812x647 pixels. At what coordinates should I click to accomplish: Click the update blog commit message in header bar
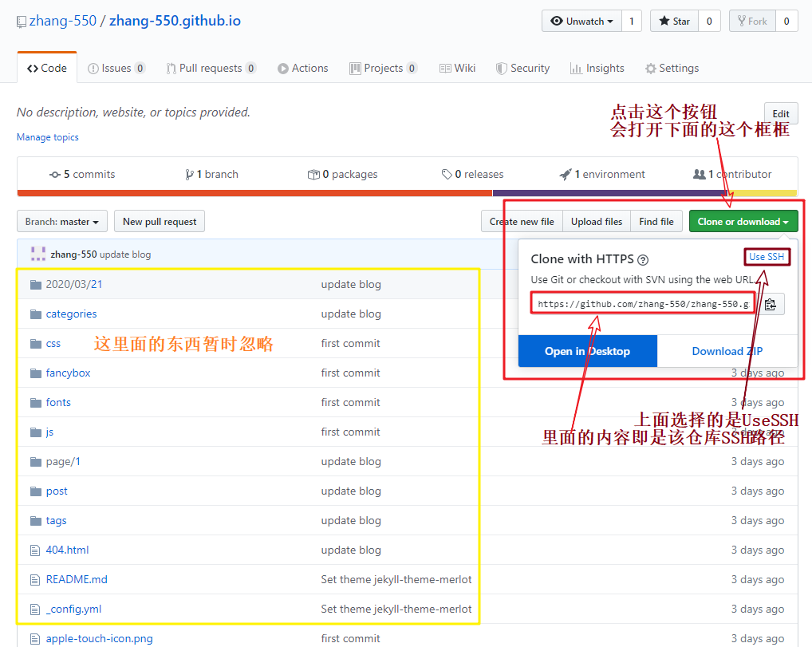(x=125, y=254)
